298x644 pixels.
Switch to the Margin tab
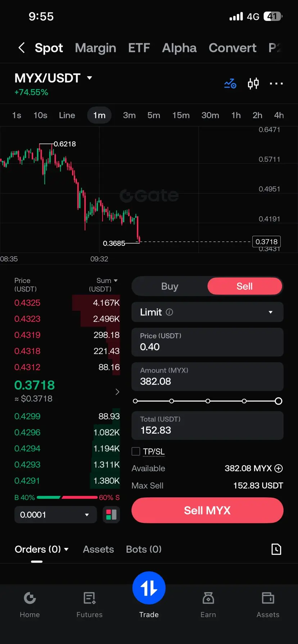(x=95, y=48)
